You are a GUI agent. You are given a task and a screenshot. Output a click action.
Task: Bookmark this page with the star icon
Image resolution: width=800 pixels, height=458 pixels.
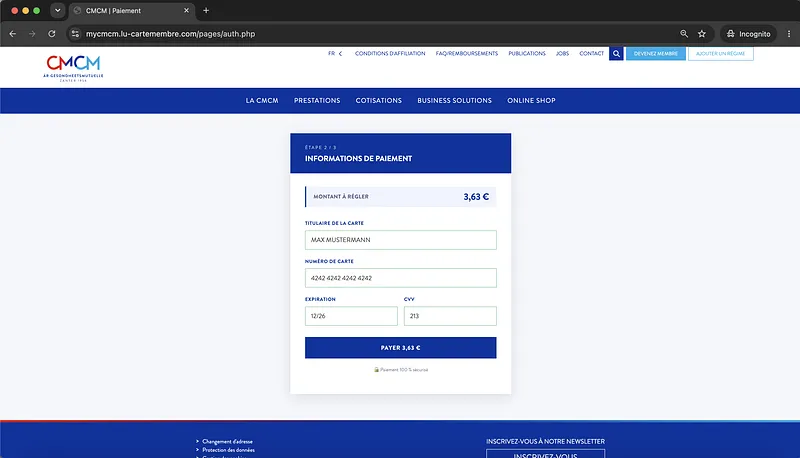(x=702, y=34)
